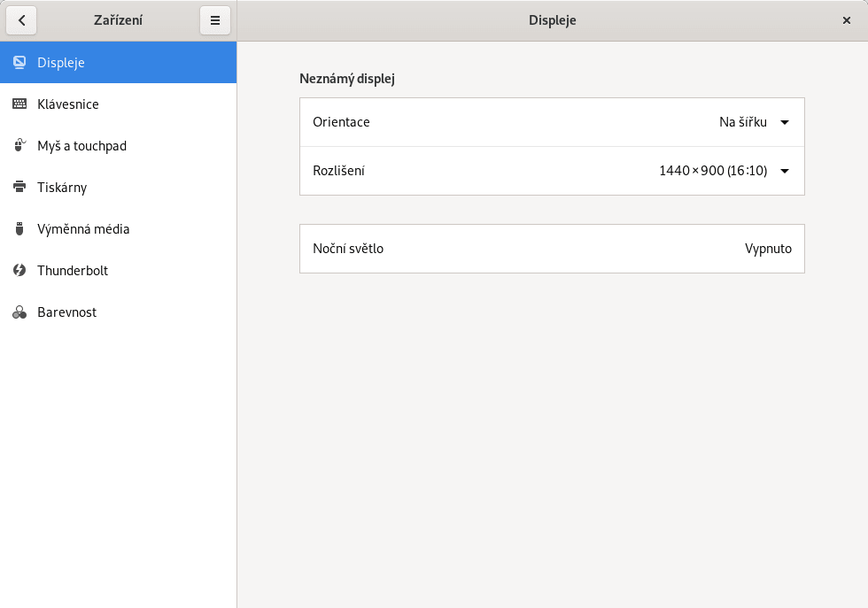Screen dimensions: 868x608
Task: Click the back arrow button
Action: tap(21, 20)
